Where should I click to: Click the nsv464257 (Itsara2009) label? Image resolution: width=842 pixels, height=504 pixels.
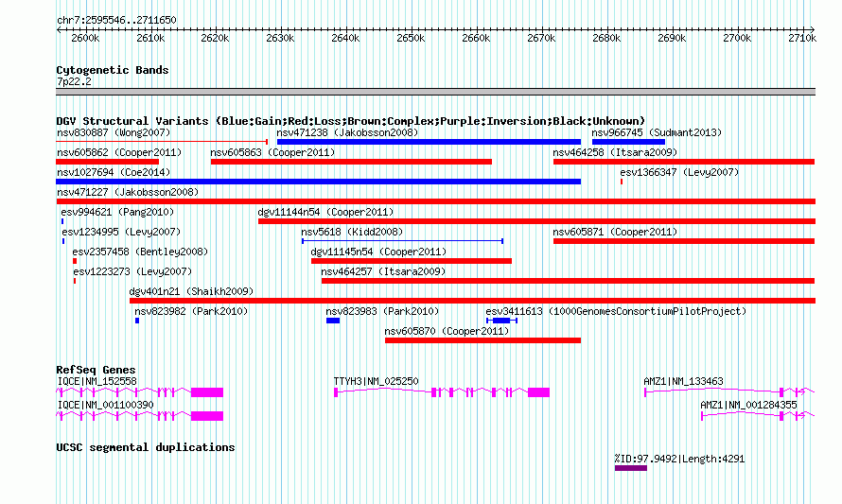tap(383, 271)
